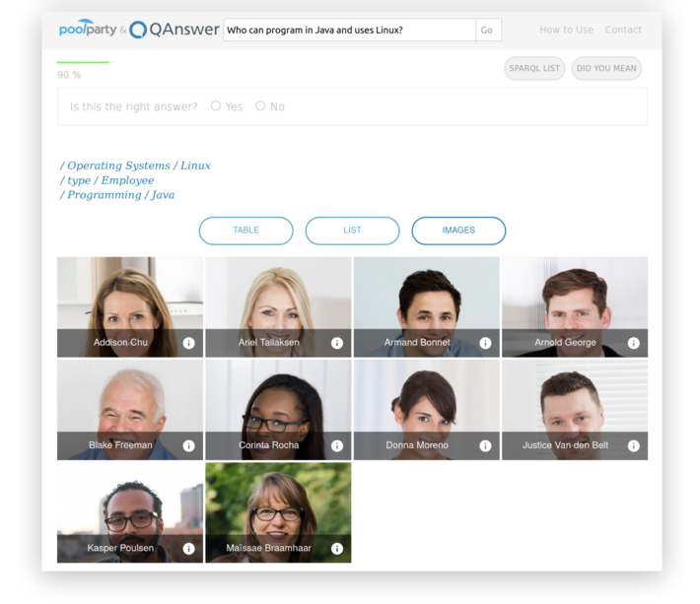Follow the type / Employee link
This screenshot has height=604, width=700.
click(x=107, y=180)
